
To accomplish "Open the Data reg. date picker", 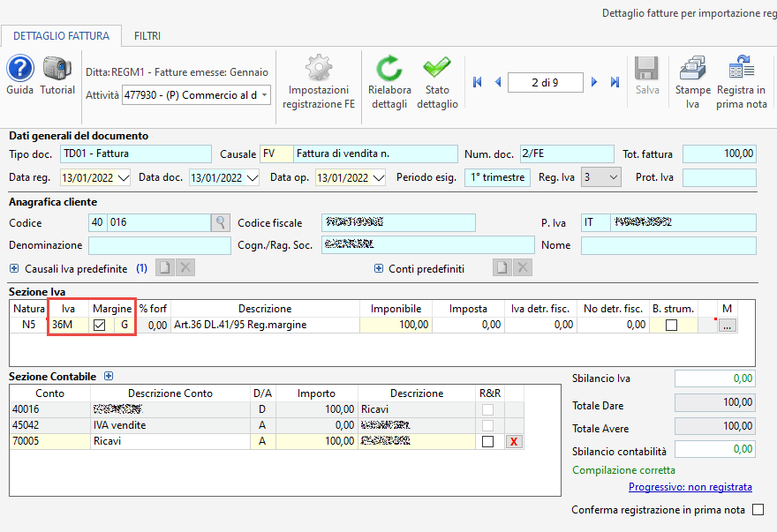I will tap(124, 177).
